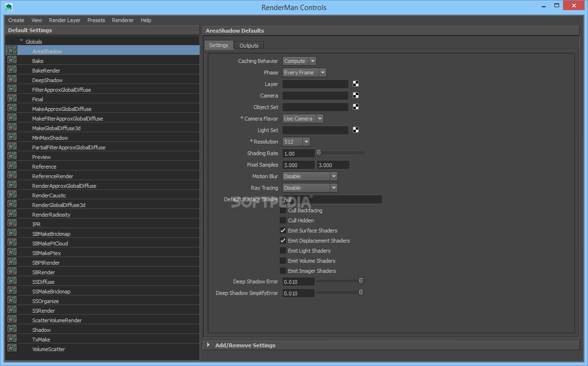The image size is (588, 366).
Task: Click the settings icon beside BakeRender
Action: pos(12,69)
